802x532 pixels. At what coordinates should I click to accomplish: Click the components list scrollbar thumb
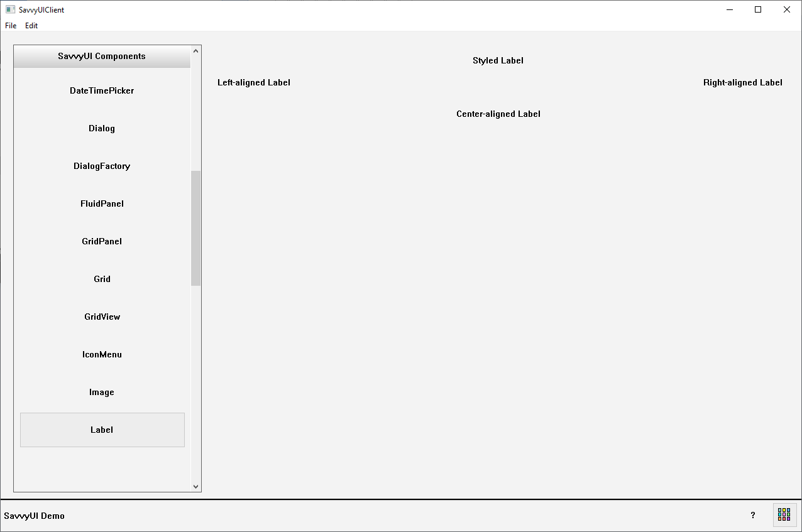[x=195, y=227]
